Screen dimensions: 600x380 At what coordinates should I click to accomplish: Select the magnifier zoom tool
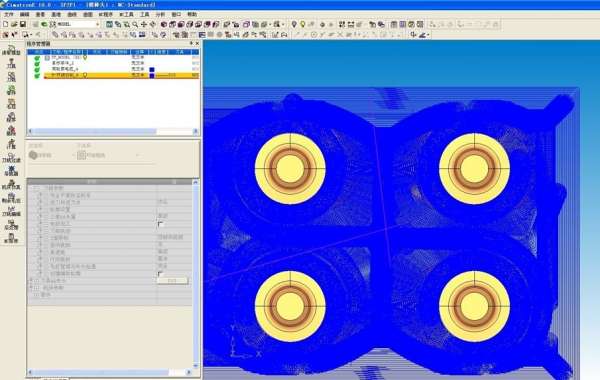[135, 24]
